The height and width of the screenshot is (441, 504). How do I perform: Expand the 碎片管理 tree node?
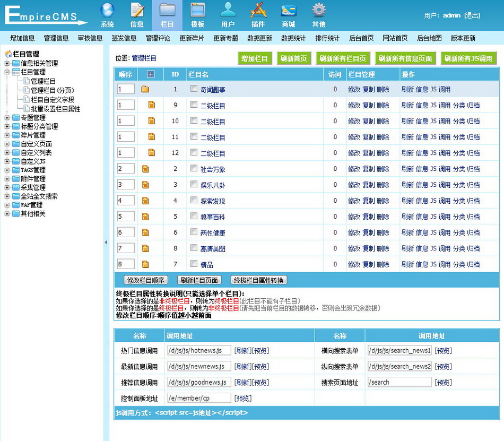click(7, 135)
